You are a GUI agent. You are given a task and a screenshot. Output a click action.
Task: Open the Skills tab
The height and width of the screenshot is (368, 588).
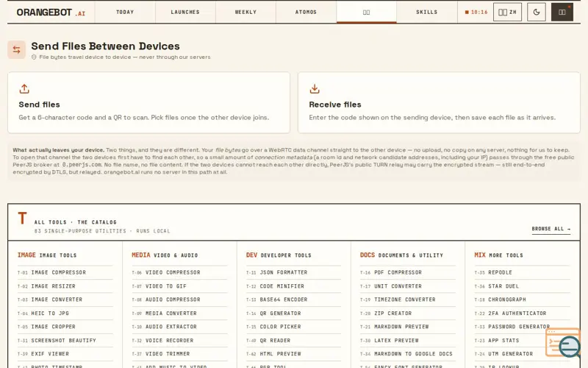(x=427, y=12)
